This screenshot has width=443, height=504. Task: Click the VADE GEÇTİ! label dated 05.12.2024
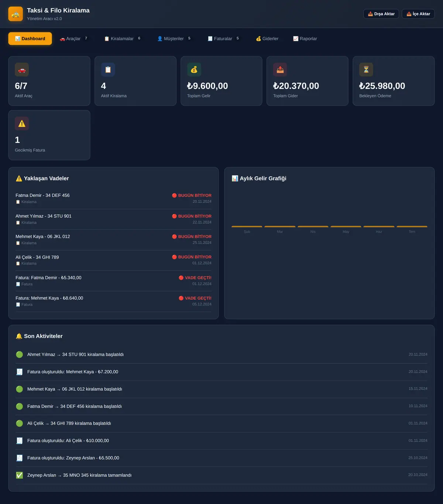pos(195,298)
